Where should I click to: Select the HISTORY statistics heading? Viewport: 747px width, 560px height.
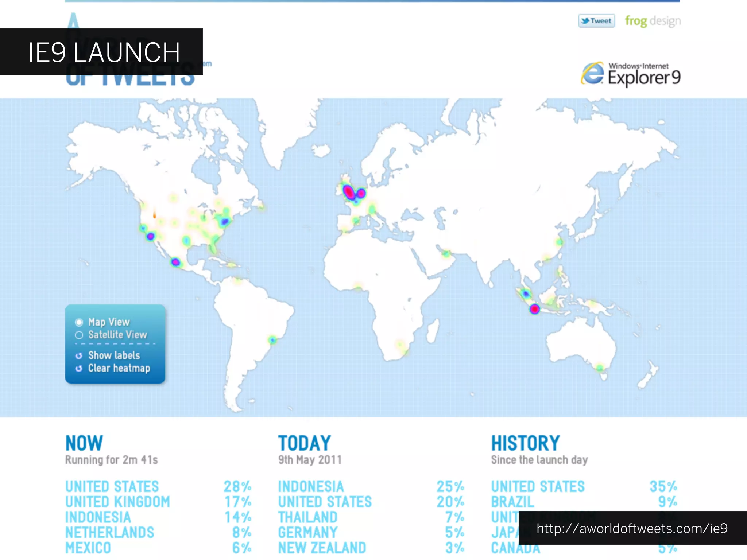(x=525, y=443)
